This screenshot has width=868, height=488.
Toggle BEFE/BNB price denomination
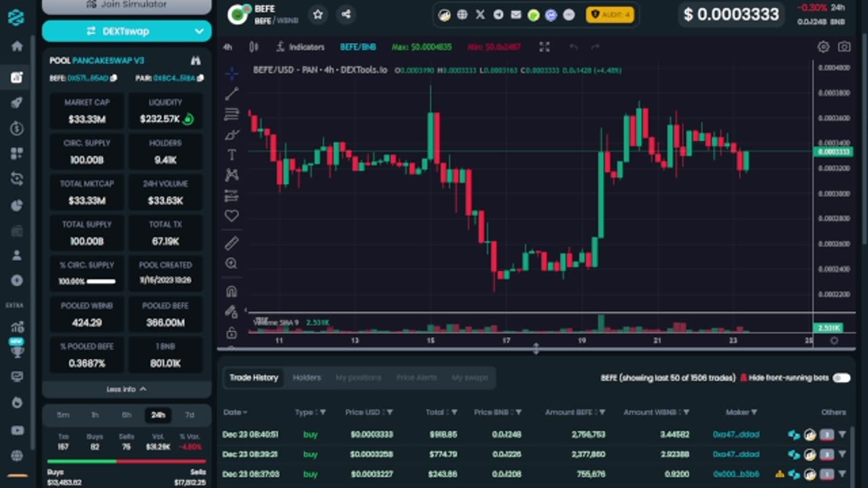pyautogui.click(x=358, y=47)
